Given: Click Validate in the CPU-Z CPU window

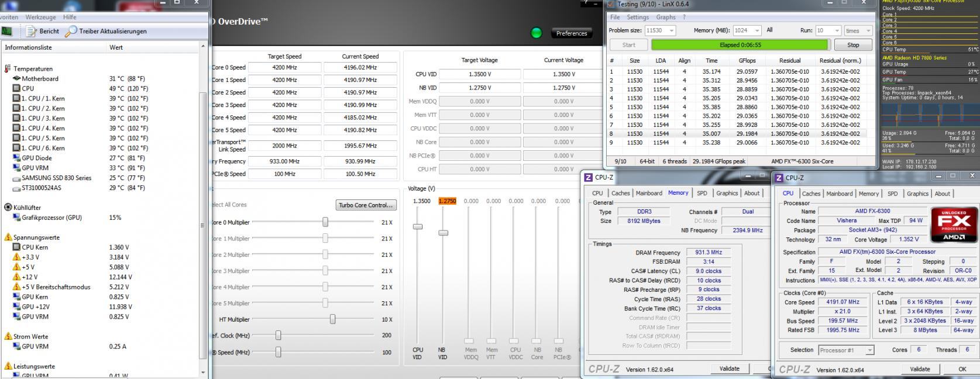Looking at the screenshot, I should (920, 369).
